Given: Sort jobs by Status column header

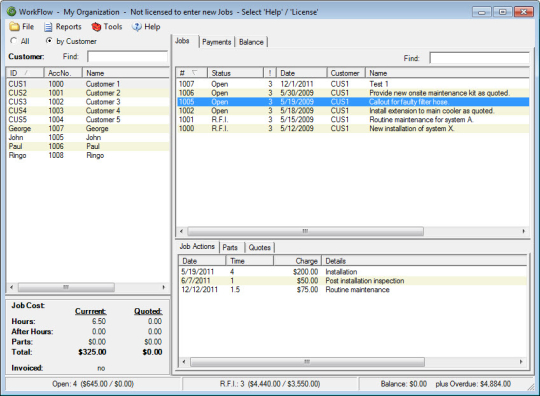Looking at the screenshot, I should point(235,73).
